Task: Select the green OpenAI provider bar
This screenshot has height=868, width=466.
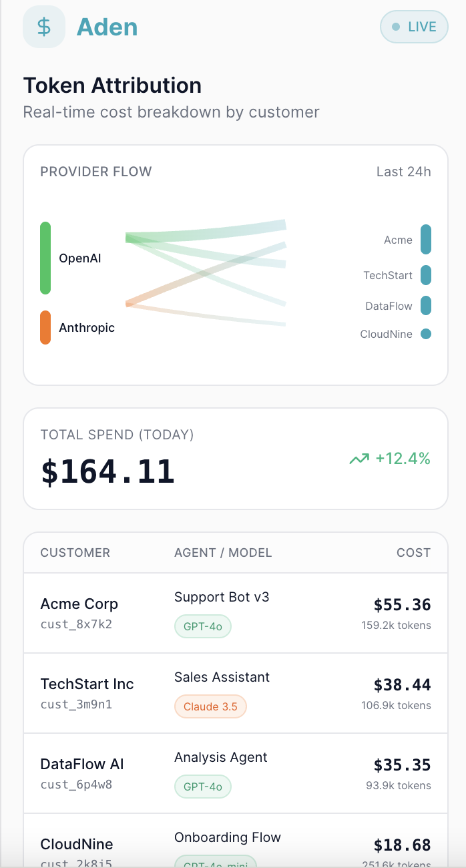Action: (x=45, y=258)
